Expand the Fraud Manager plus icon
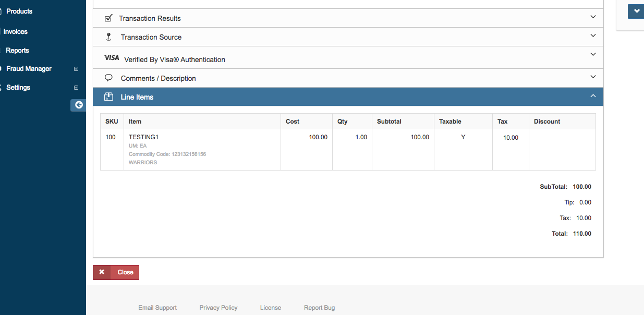 pos(76,69)
